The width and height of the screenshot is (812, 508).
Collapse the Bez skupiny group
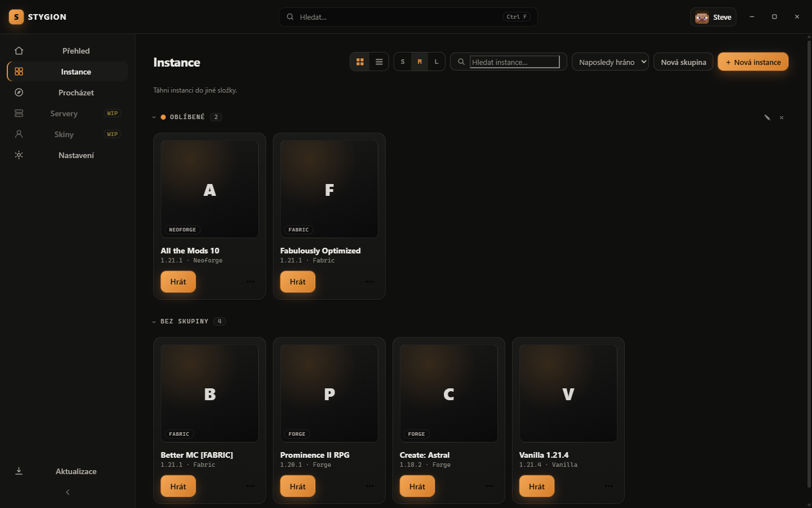click(154, 322)
